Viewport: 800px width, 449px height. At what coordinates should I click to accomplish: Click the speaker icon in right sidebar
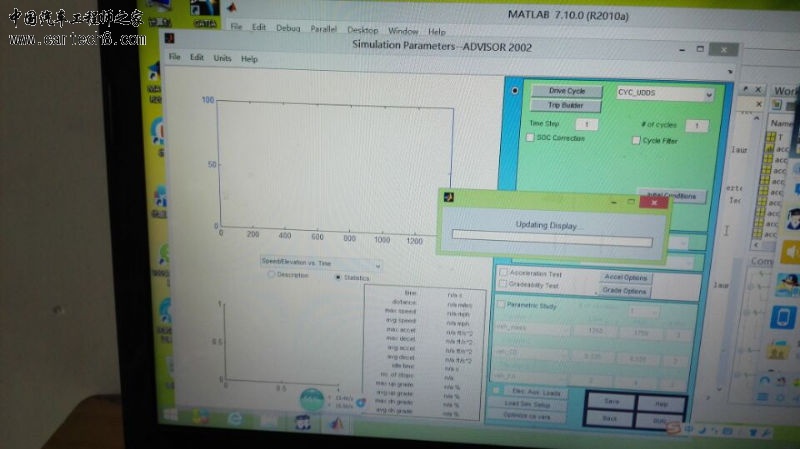(789, 252)
